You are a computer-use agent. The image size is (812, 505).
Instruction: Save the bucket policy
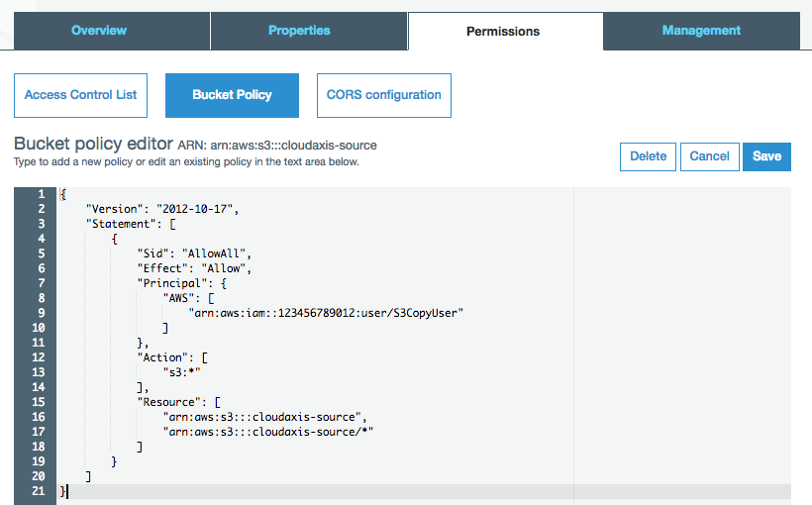coord(766,156)
